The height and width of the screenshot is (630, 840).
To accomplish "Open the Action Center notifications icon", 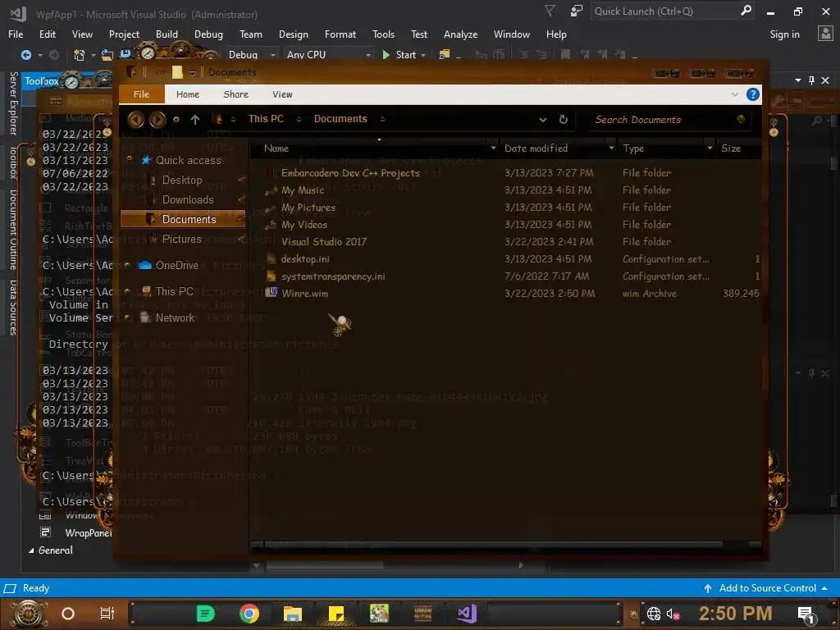I will tap(806, 615).
